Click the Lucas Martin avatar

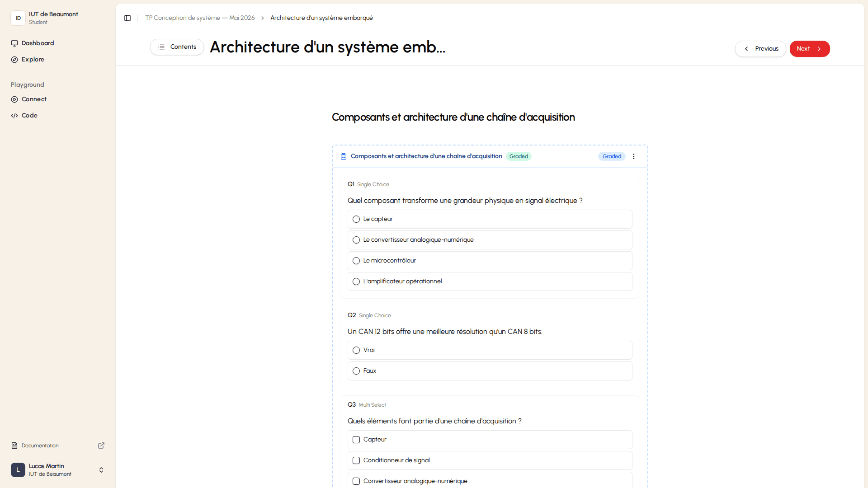18,470
